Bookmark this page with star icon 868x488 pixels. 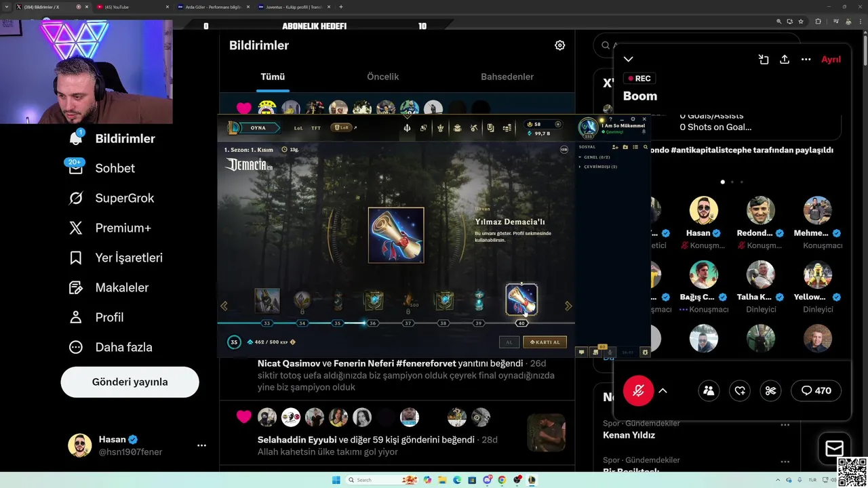point(800,21)
